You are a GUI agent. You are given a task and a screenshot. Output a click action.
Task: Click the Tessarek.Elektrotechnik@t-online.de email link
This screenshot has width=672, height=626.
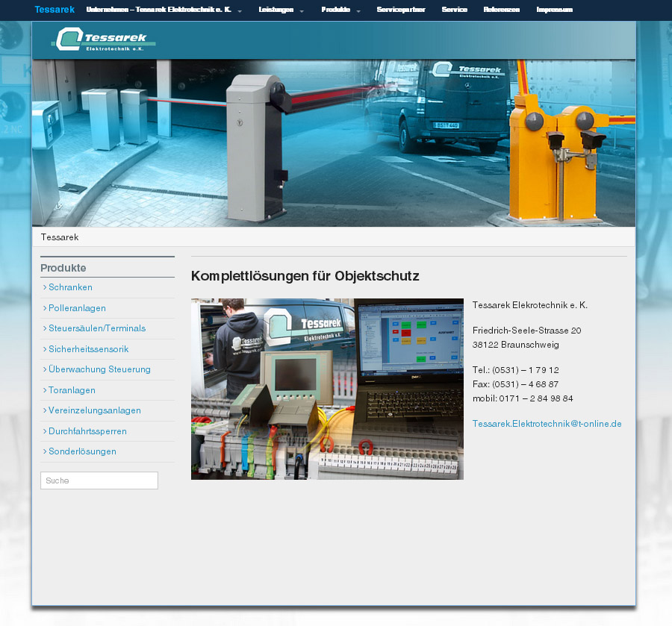tap(547, 424)
